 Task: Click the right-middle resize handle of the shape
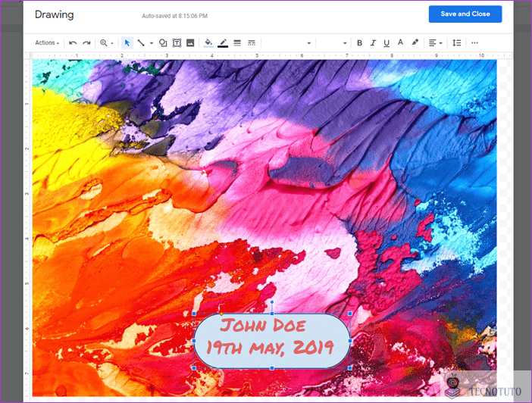pos(350,341)
